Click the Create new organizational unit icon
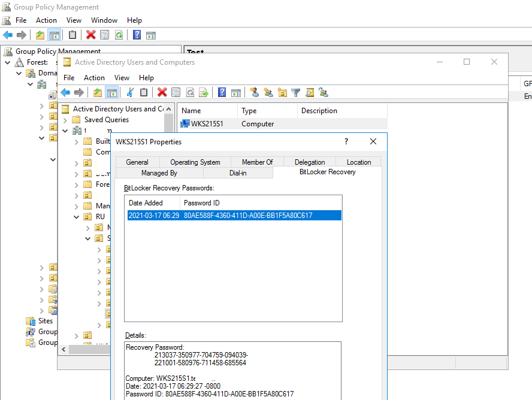 282,92
